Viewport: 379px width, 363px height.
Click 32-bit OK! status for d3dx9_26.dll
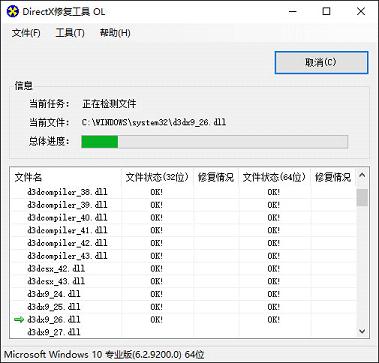157,320
